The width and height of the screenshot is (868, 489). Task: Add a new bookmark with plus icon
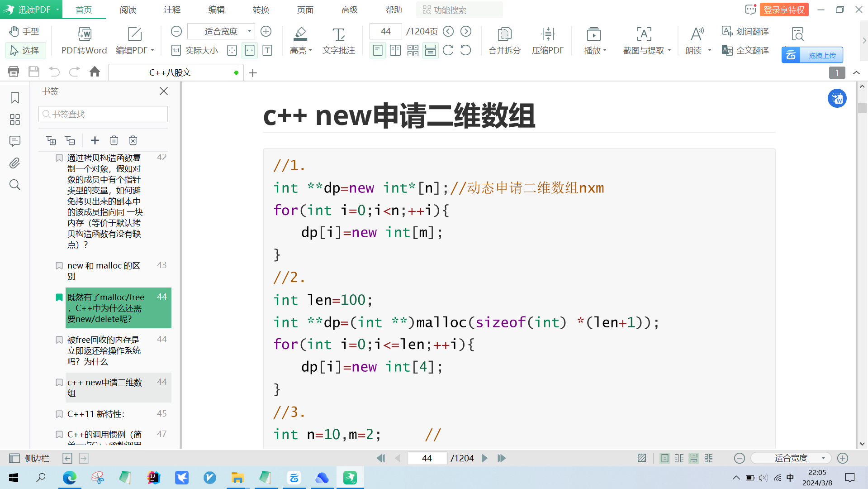click(x=95, y=140)
